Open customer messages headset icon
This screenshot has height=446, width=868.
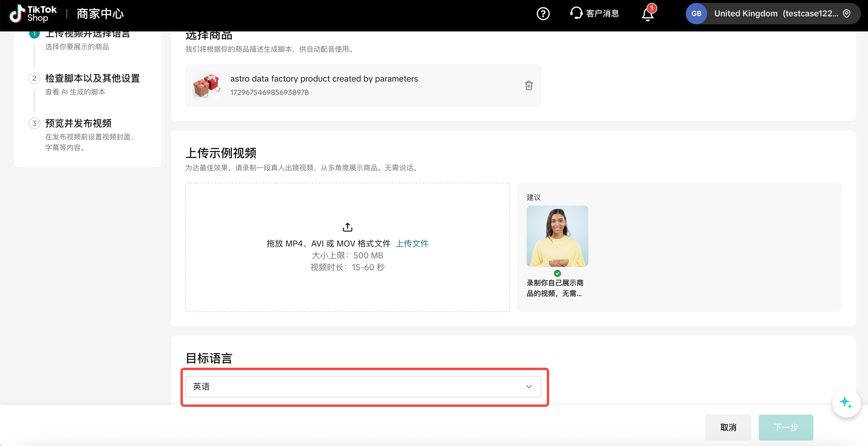[x=576, y=13]
